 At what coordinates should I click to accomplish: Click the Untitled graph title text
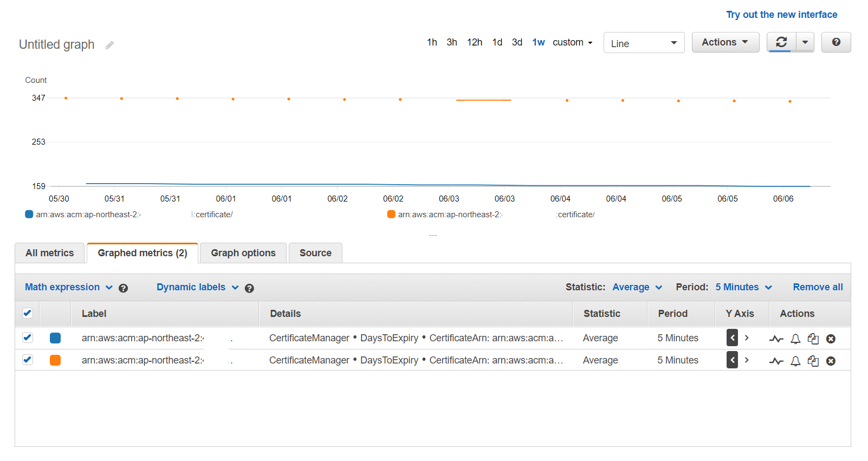pos(57,44)
